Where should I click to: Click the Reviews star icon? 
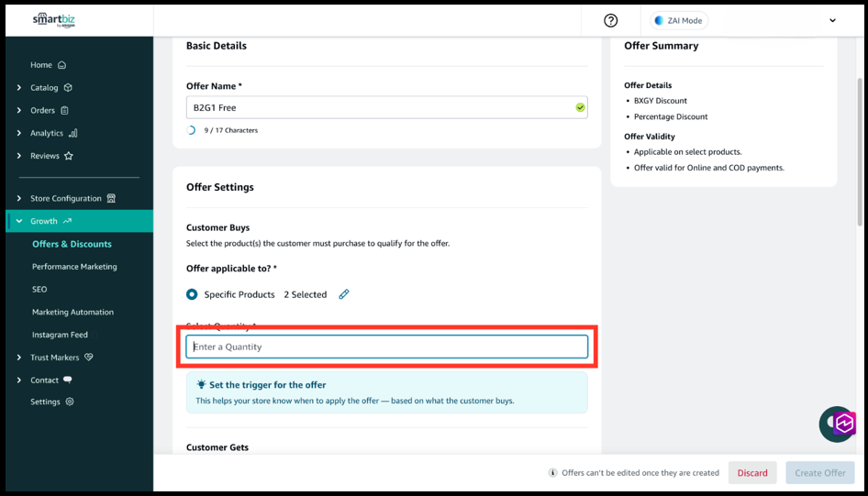[x=69, y=156]
